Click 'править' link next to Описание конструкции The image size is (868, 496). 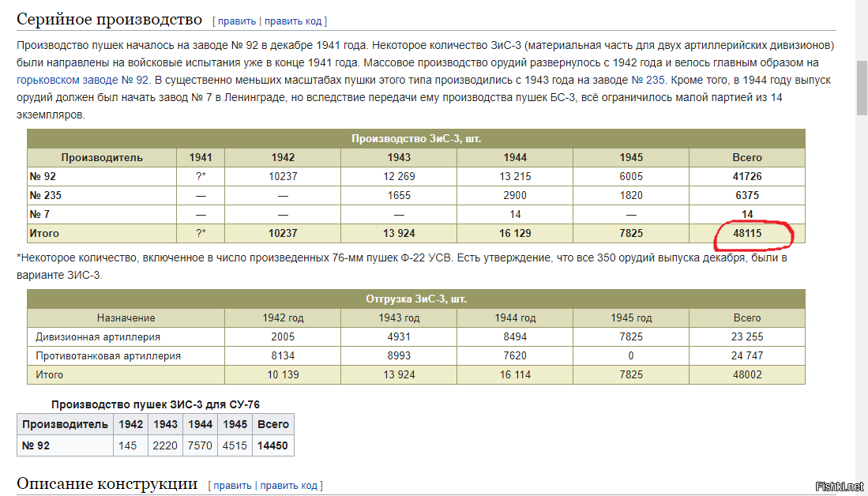tap(232, 486)
